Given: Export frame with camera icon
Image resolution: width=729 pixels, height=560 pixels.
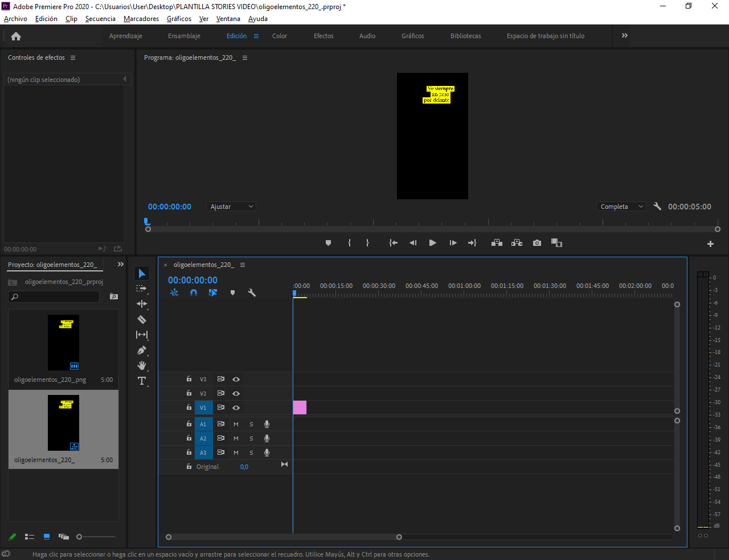Looking at the screenshot, I should [537, 243].
